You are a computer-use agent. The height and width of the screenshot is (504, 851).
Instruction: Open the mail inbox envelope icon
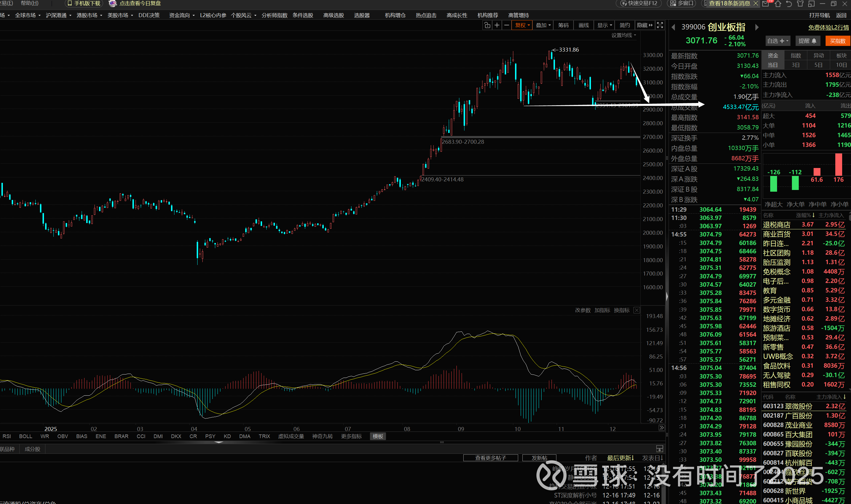tap(765, 4)
